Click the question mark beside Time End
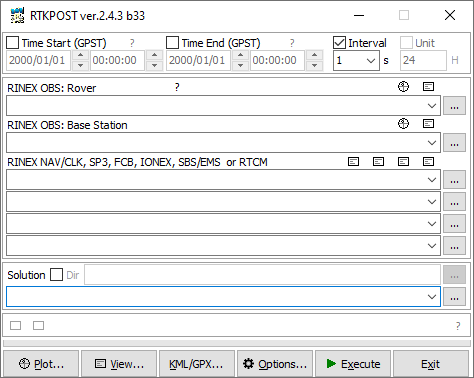 [292, 43]
